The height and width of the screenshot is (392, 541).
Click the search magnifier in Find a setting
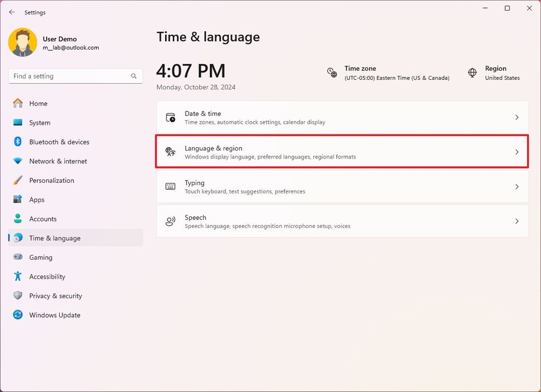133,76
